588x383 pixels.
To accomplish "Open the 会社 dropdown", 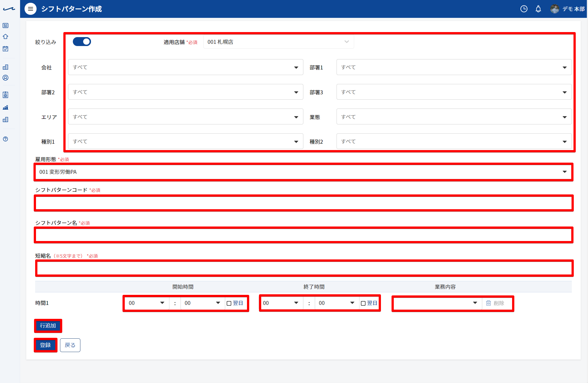I will pyautogui.click(x=186, y=67).
